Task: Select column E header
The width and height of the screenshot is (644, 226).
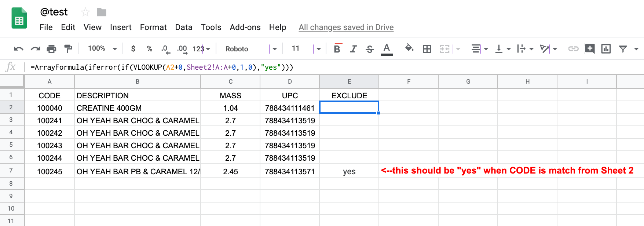Action: click(349, 81)
